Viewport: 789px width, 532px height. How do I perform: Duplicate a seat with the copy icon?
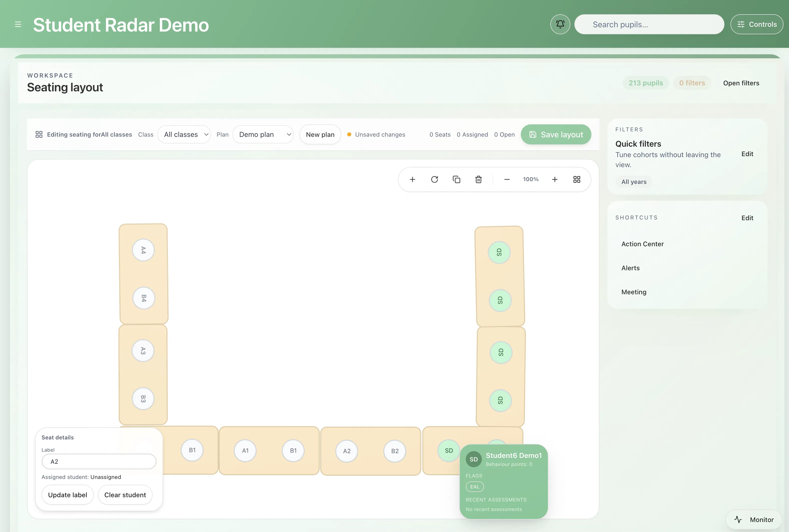(x=457, y=179)
